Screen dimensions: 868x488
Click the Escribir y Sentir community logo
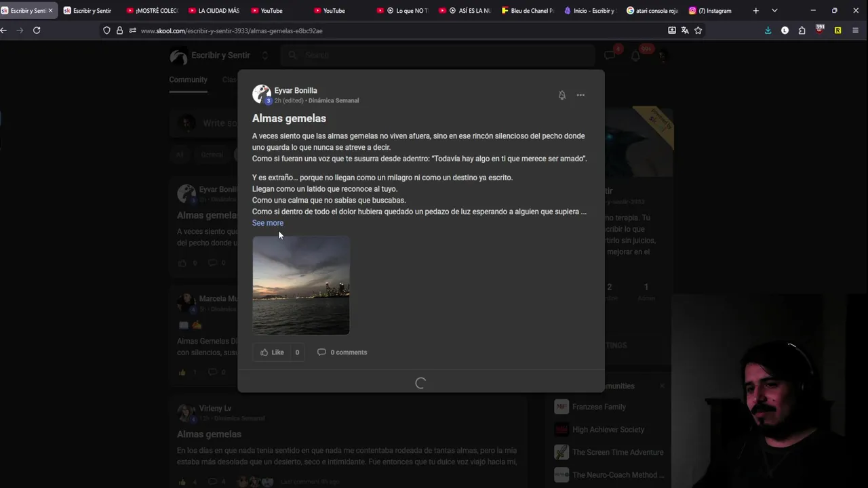click(178, 56)
